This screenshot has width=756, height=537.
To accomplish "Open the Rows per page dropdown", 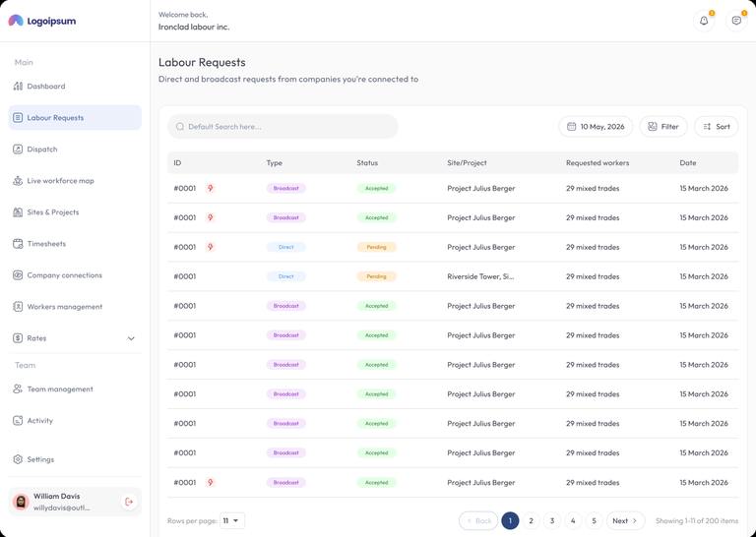I will (232, 520).
